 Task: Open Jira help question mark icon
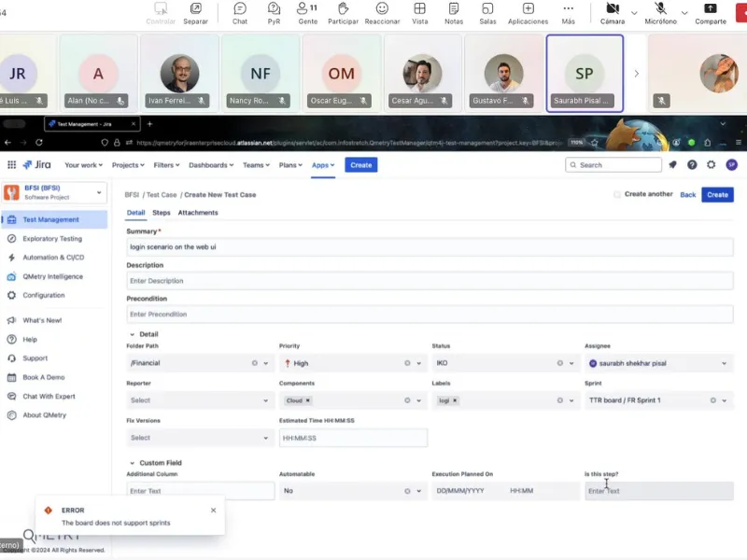point(692,164)
